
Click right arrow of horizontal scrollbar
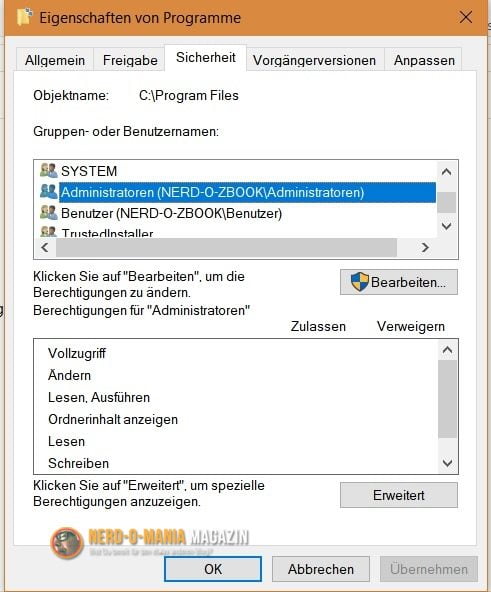[x=425, y=247]
